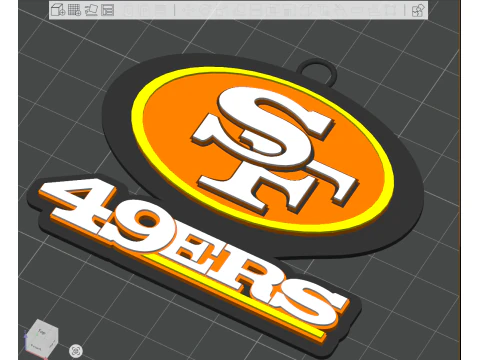Click the Arrange all objects icon

[108, 10]
